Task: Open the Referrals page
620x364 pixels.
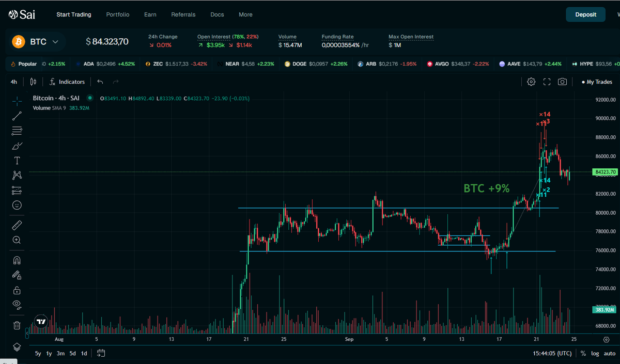Action: [x=183, y=14]
